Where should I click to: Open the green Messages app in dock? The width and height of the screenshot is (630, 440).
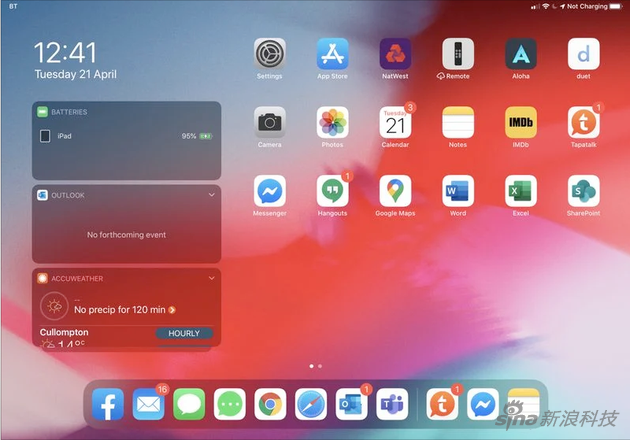point(189,404)
